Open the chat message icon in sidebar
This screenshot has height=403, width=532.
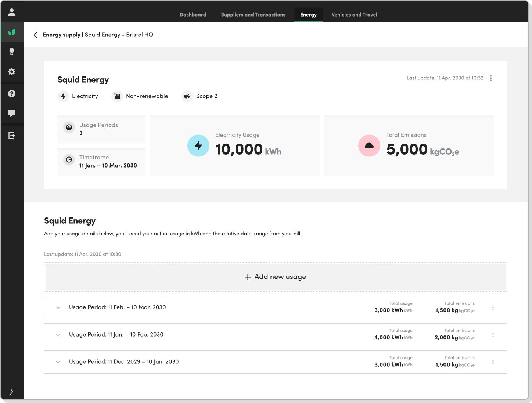coord(12,114)
